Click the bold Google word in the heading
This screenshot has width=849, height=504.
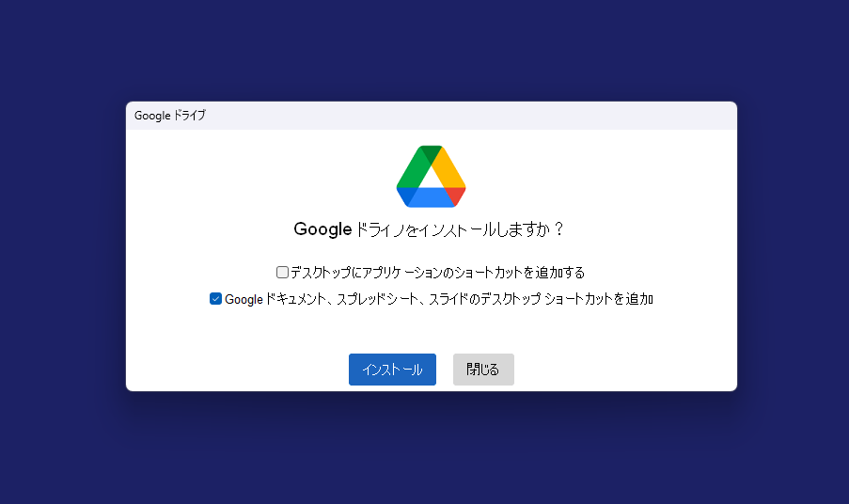(x=322, y=228)
